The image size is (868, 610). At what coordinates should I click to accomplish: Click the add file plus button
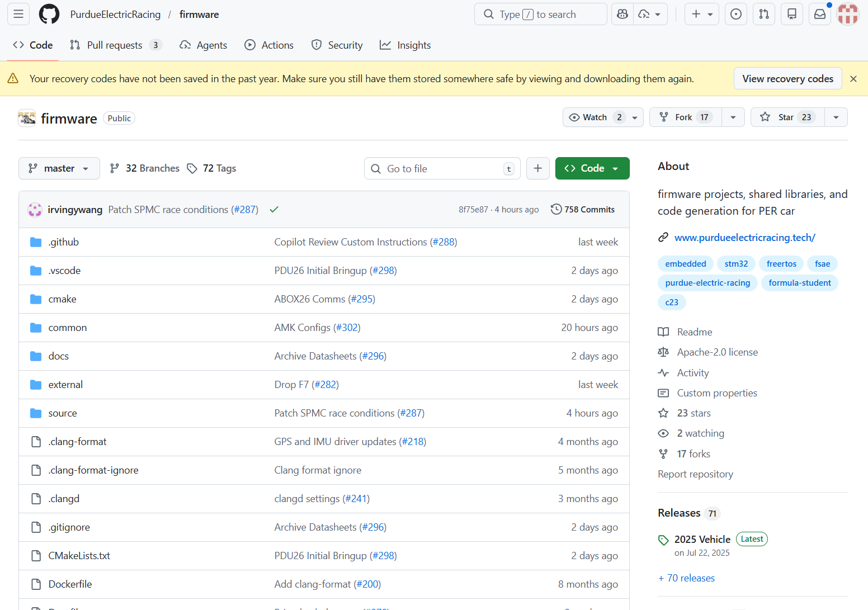[537, 168]
